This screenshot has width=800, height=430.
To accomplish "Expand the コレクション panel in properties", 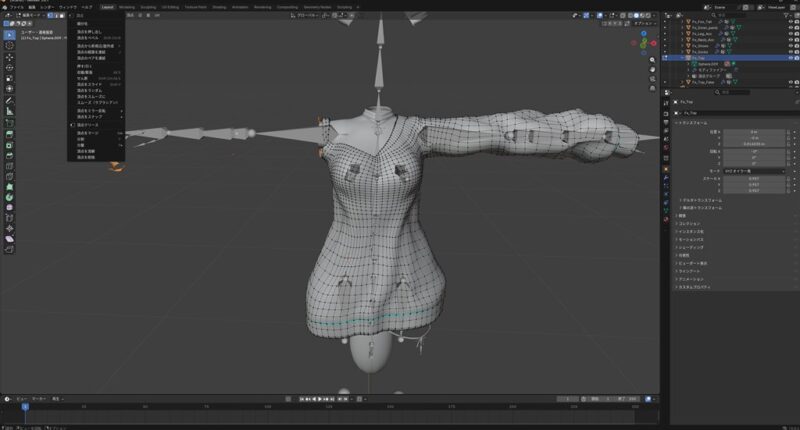I will tap(688, 222).
